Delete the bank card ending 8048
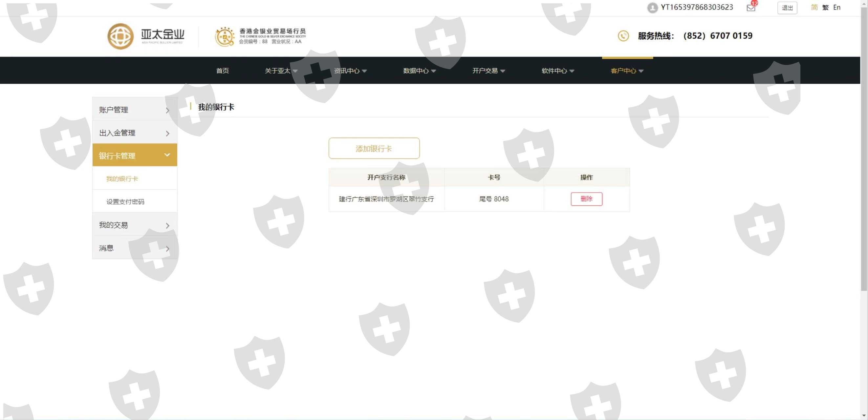This screenshot has width=868, height=420. (x=586, y=199)
